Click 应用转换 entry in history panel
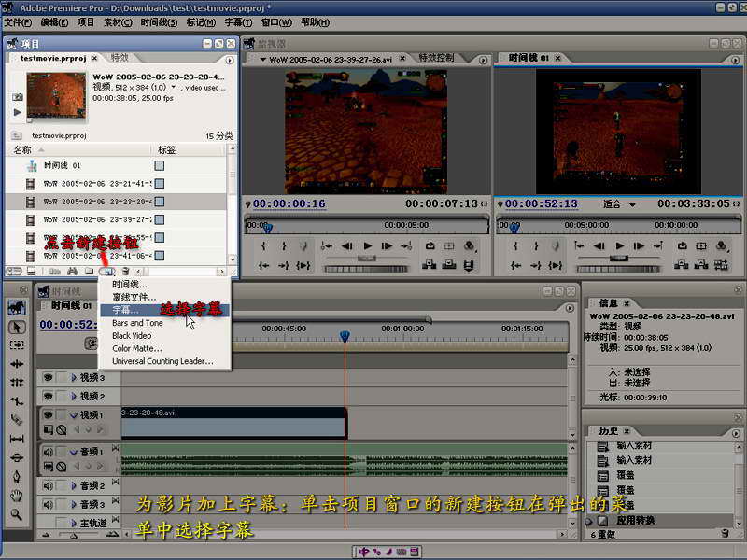The width and height of the screenshot is (747, 560). pos(636,521)
